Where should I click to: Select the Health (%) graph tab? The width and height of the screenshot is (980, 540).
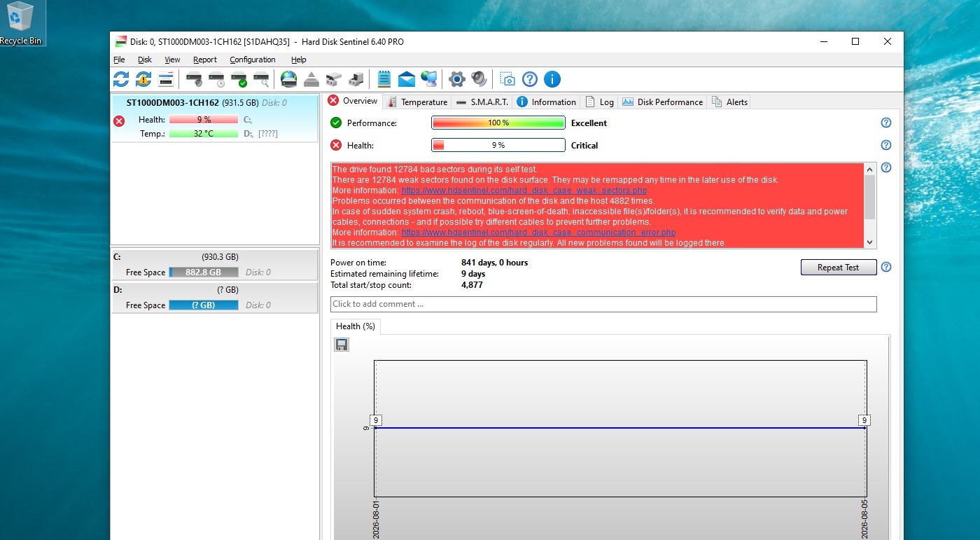click(356, 326)
